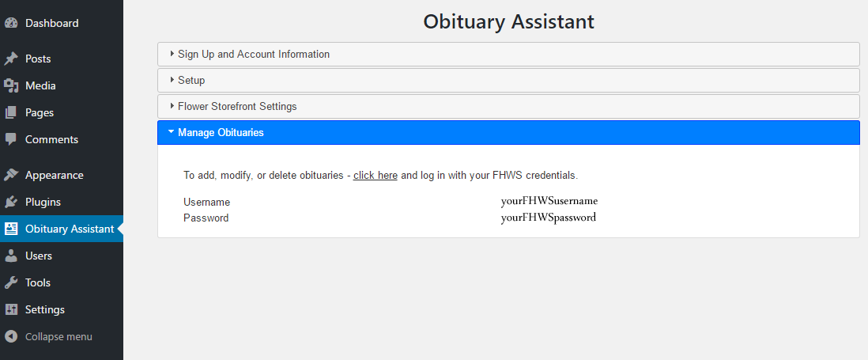Click the Comments speech bubble icon
Viewport: 868px width, 360px height.
pos(11,139)
